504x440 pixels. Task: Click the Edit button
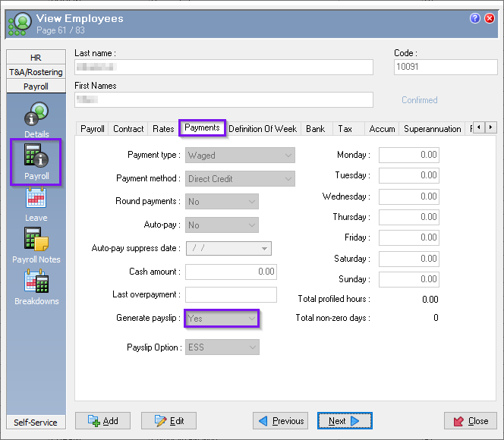pos(169,421)
